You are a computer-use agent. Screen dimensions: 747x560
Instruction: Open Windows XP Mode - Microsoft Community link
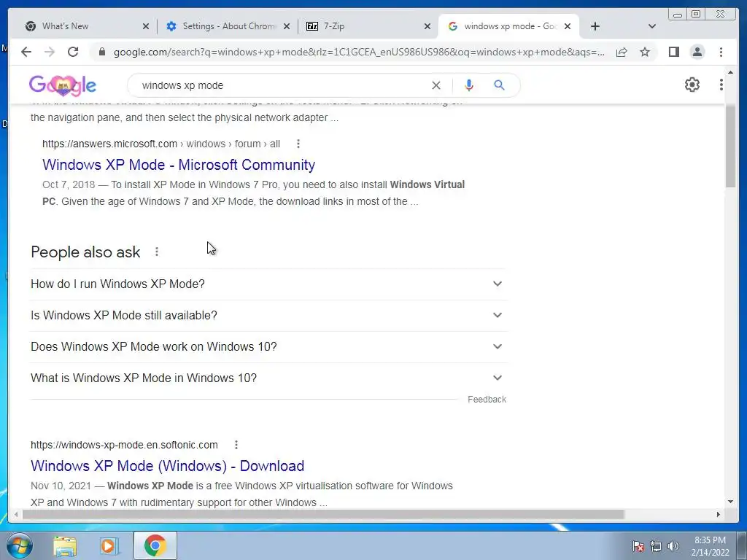(179, 165)
